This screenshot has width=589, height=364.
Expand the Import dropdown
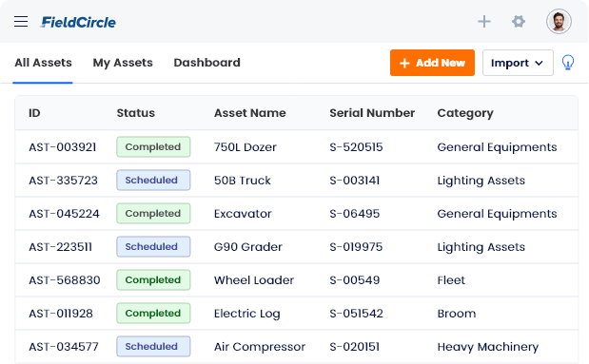point(518,63)
